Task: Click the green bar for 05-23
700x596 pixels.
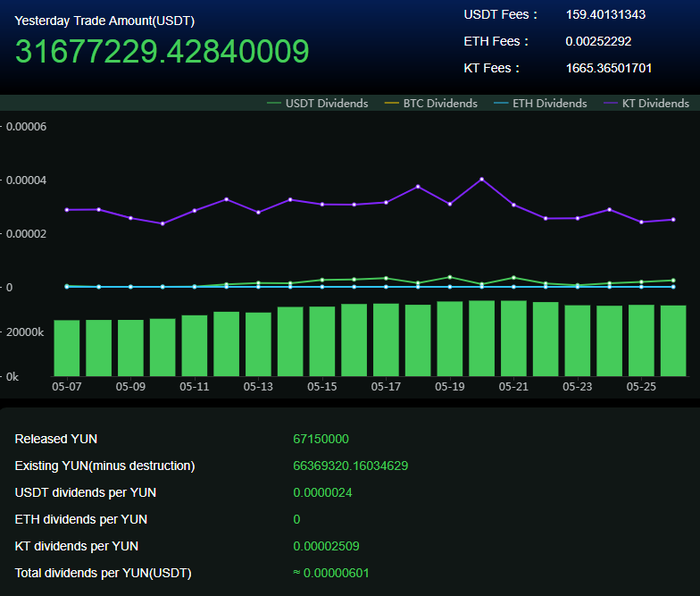Action: click(x=577, y=341)
